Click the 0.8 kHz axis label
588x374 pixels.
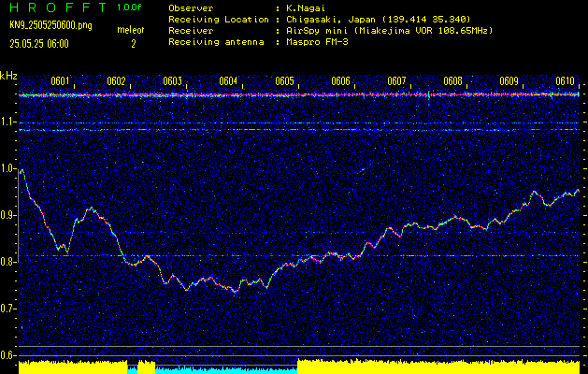(x=7, y=262)
